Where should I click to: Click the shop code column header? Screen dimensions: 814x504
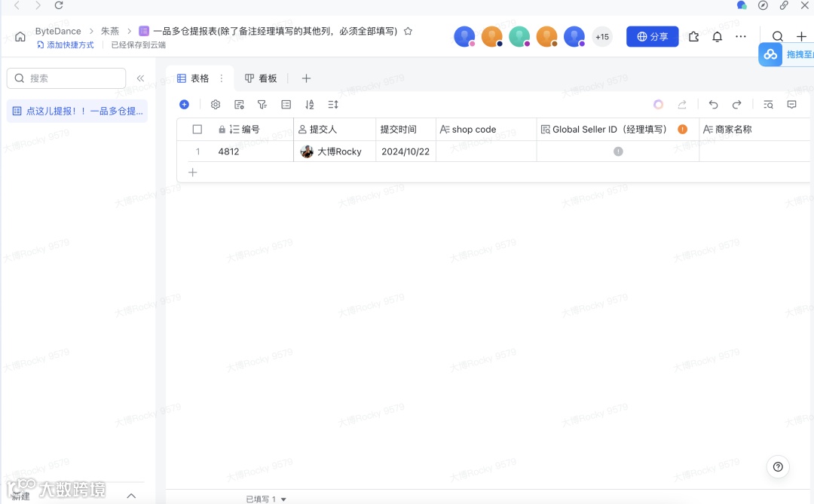pos(486,130)
